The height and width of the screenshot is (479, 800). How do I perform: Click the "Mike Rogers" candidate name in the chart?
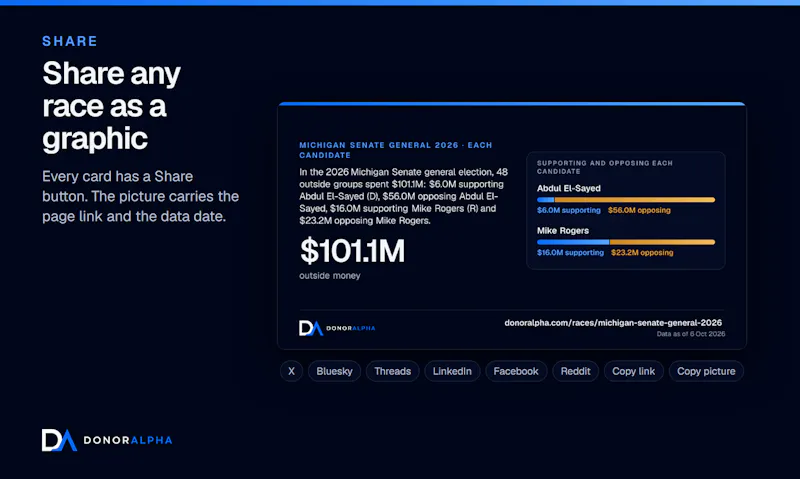[x=563, y=231]
